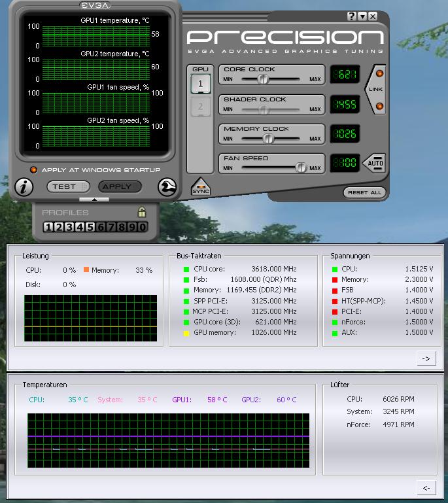The image size is (448, 503).
Task: Click the Shader Clock slider handle
Action: point(264,110)
